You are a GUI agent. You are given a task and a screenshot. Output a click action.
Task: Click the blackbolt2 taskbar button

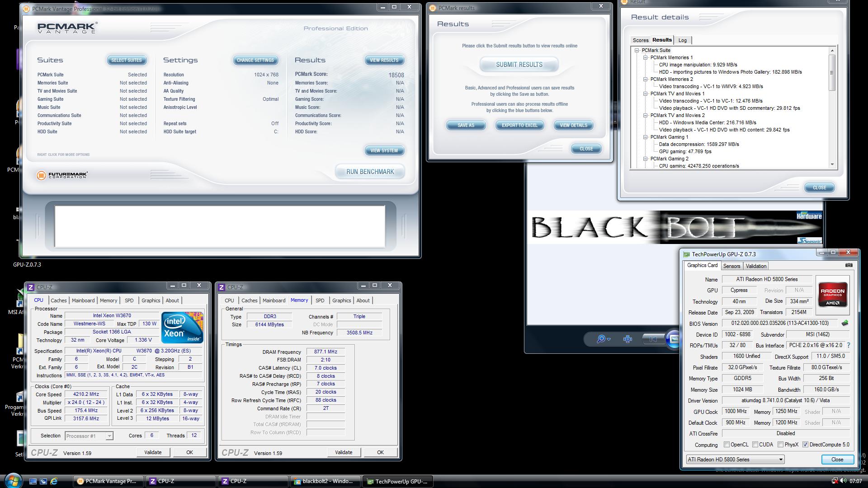(325, 481)
